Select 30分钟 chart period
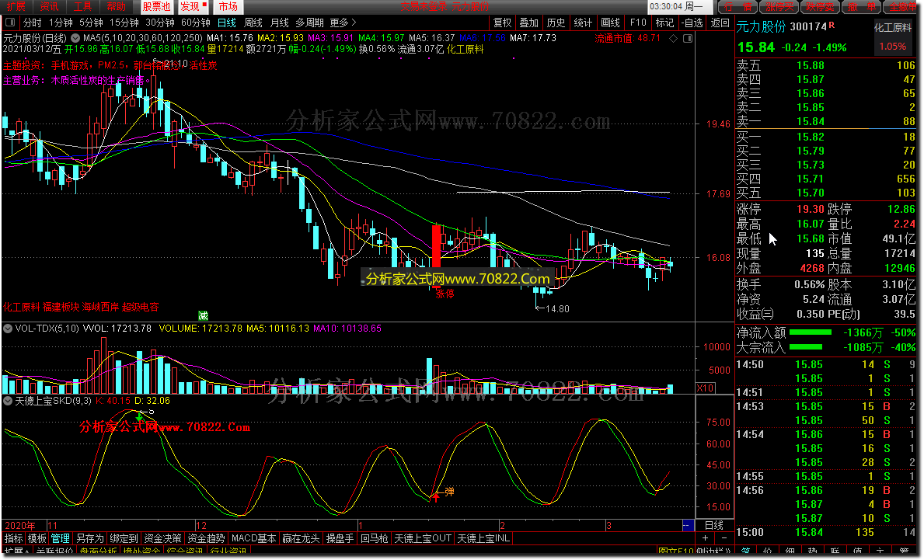924x560 pixels. pos(160,23)
